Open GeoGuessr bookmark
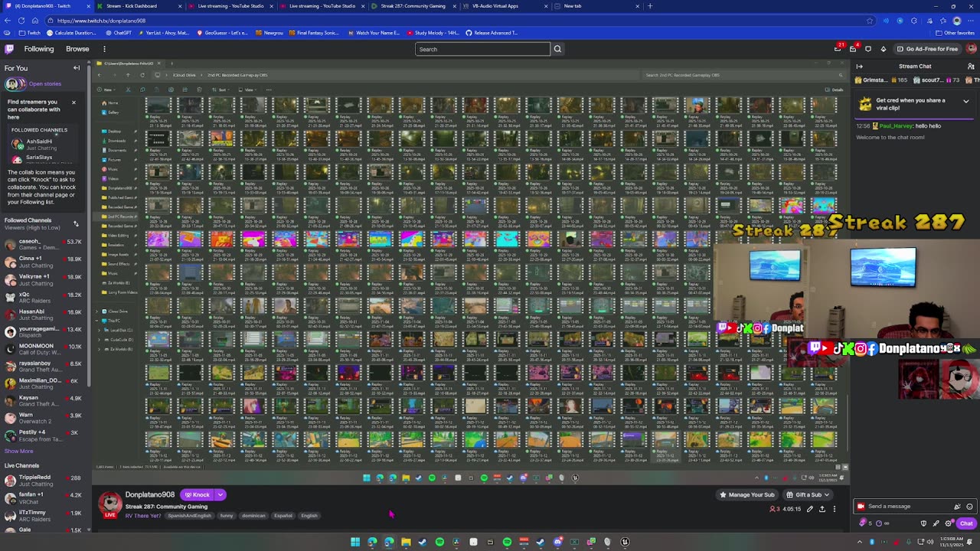 click(223, 33)
